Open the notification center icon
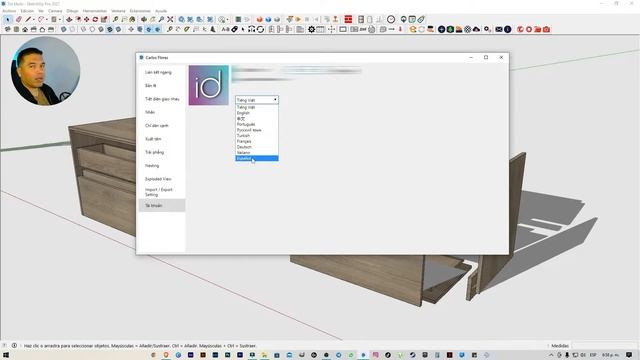Image resolution: width=640 pixels, height=360 pixels. [x=629, y=355]
